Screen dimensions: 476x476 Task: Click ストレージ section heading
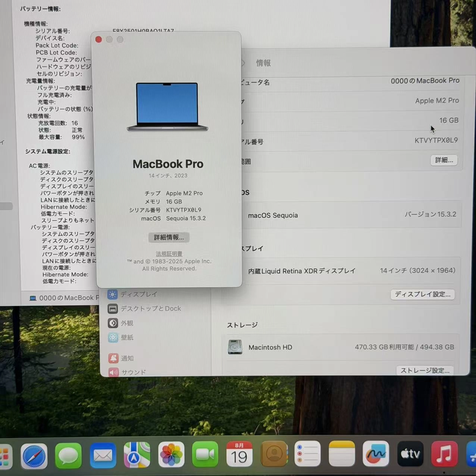(242, 325)
